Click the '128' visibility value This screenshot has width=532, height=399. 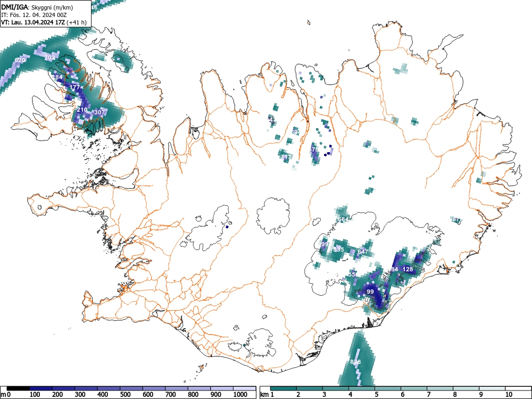point(408,269)
